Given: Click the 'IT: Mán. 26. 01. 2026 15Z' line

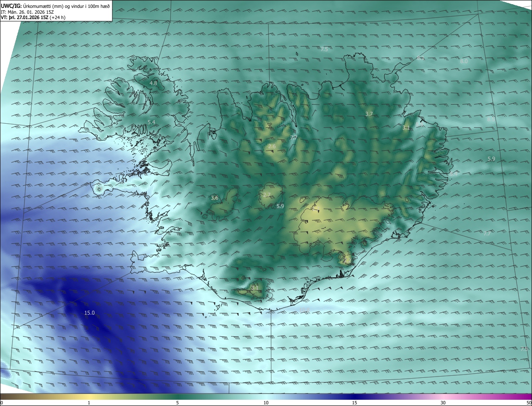Looking at the screenshot, I should tap(27, 12).
